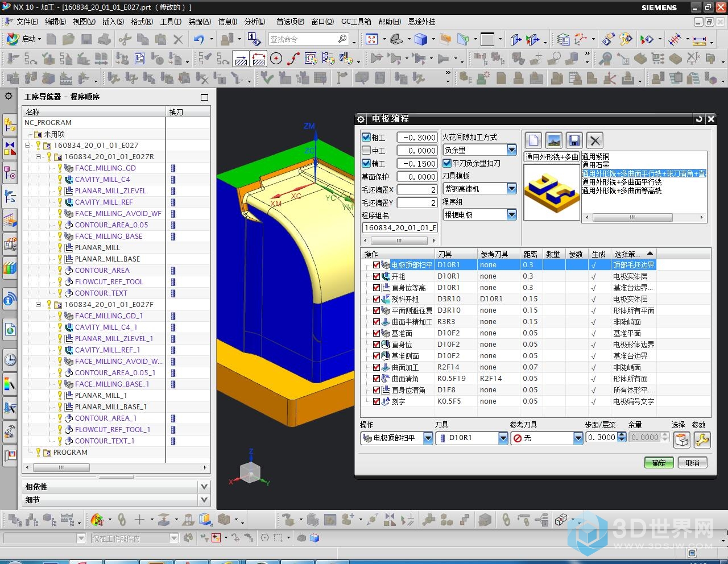Viewport: 728px width, 564px height.
Task: Open the reference tool 无 dropdown
Action: coord(578,438)
